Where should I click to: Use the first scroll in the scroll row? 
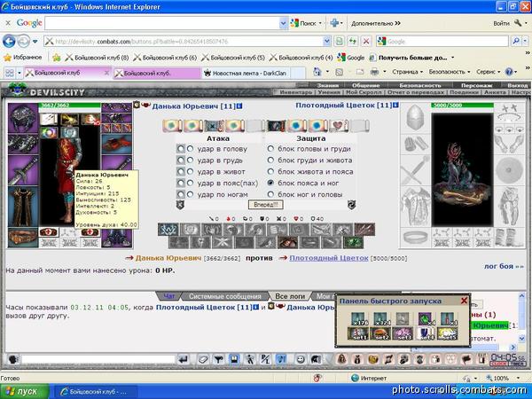pos(172,126)
